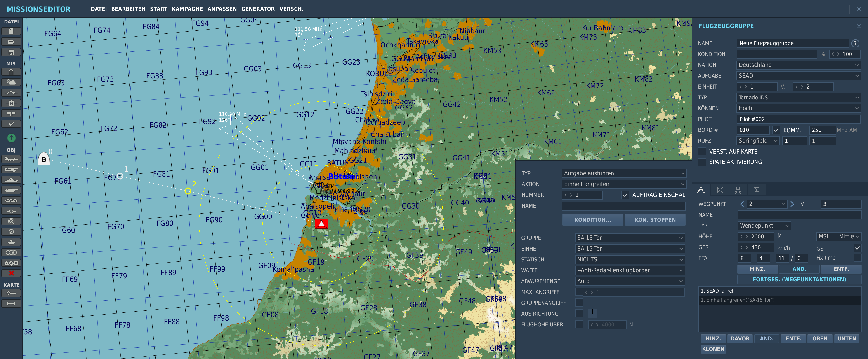Open the mission options signpost icon
This screenshot has height=359, width=868.
pos(11,114)
